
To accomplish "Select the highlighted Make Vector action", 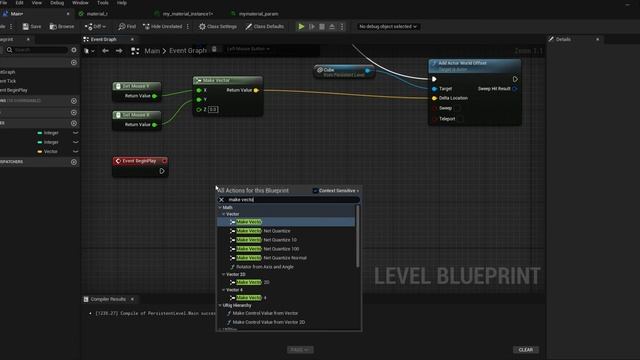I will coord(287,222).
